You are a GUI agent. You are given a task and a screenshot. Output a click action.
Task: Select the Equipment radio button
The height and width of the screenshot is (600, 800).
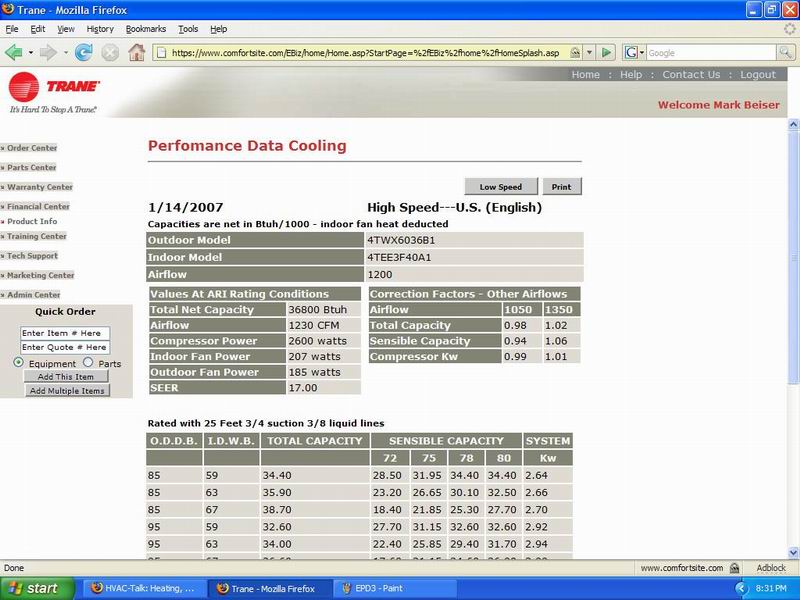click(x=20, y=363)
